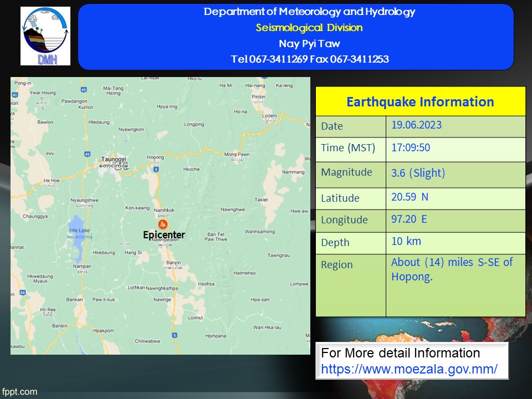Click Hopong town label on map

click(x=155, y=157)
